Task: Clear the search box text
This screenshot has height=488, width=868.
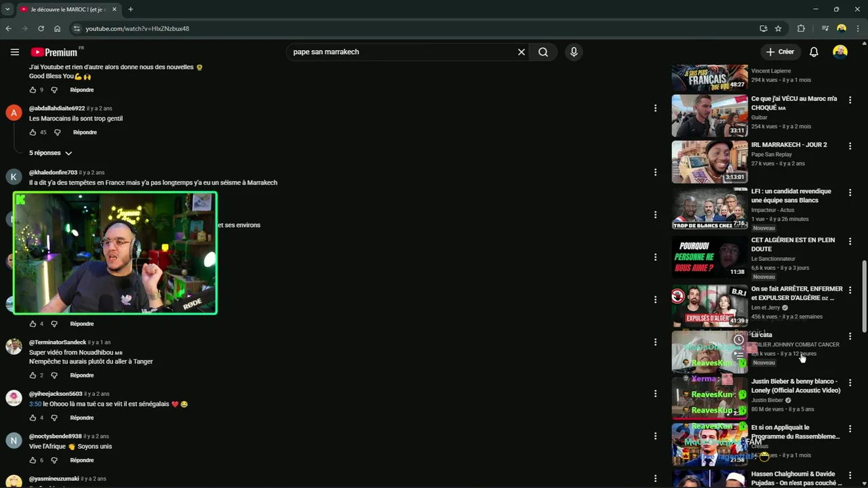Action: click(x=521, y=52)
